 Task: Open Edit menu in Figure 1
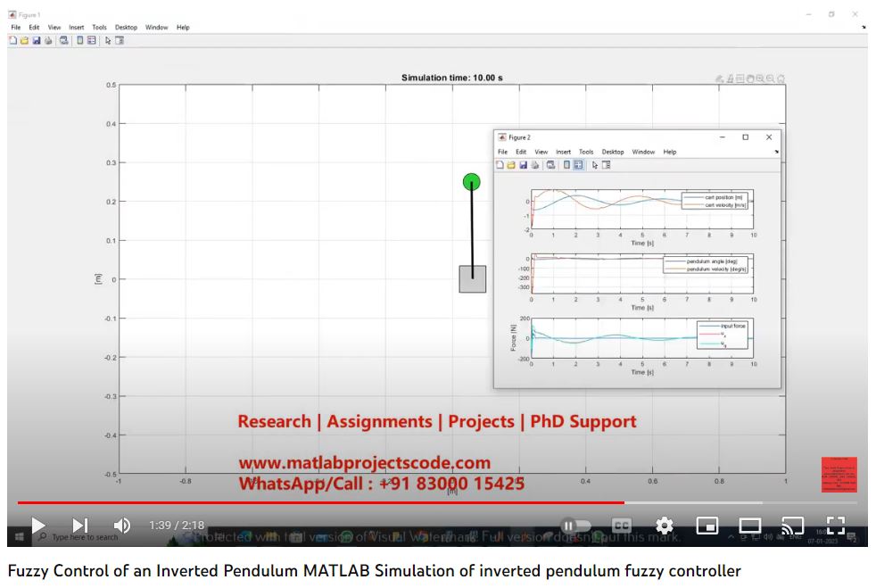(34, 27)
